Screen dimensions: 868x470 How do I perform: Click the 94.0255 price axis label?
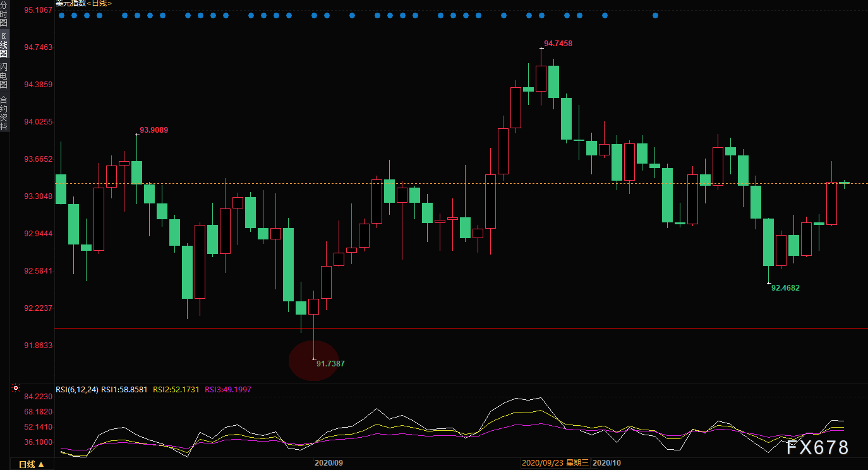(x=38, y=121)
